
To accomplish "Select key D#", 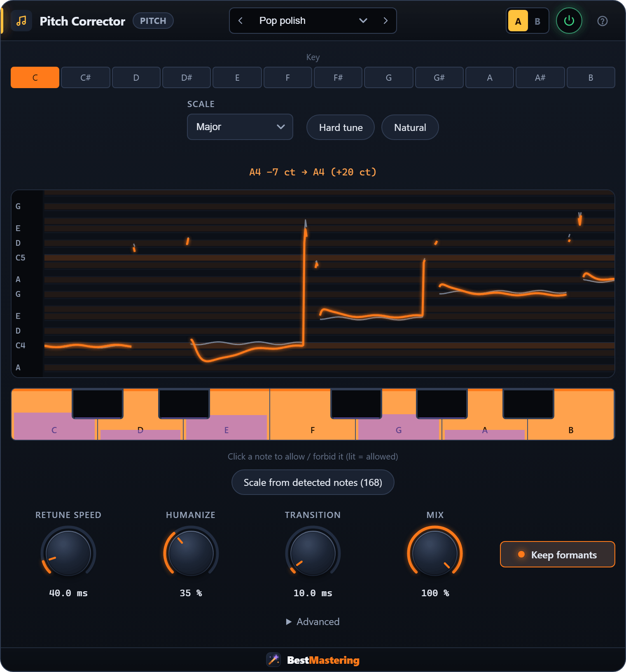I will coord(187,77).
